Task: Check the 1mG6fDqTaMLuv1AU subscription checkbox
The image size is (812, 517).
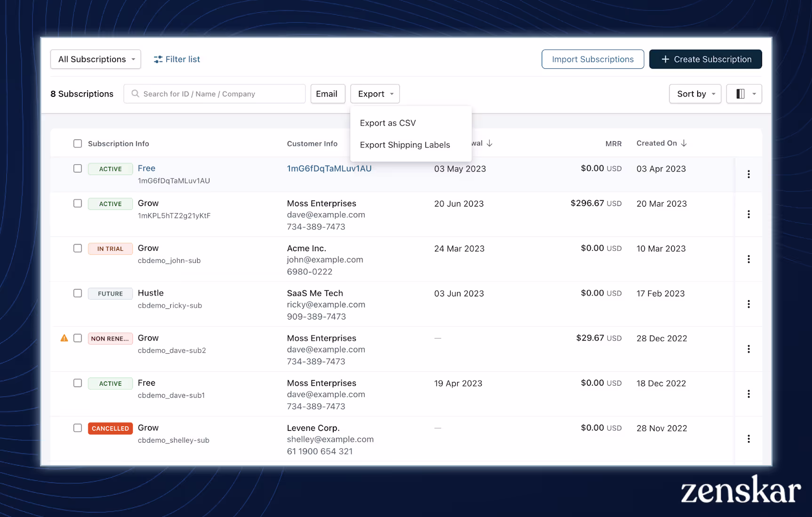Action: point(78,168)
